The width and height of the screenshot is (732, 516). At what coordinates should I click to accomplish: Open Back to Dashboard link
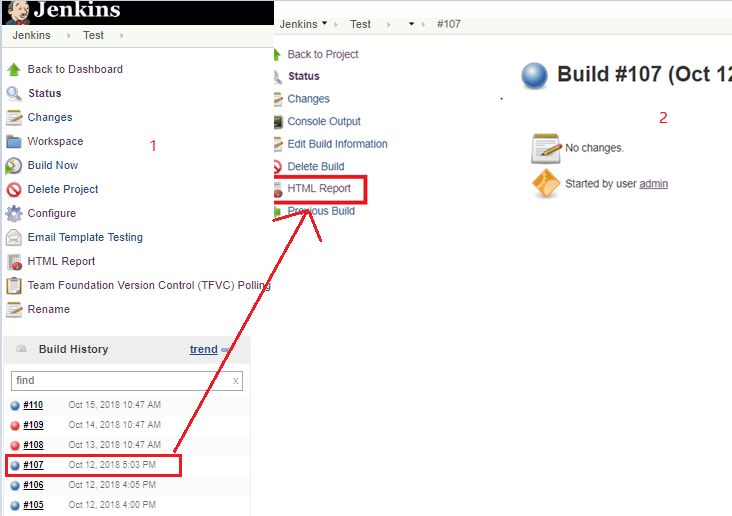75,69
